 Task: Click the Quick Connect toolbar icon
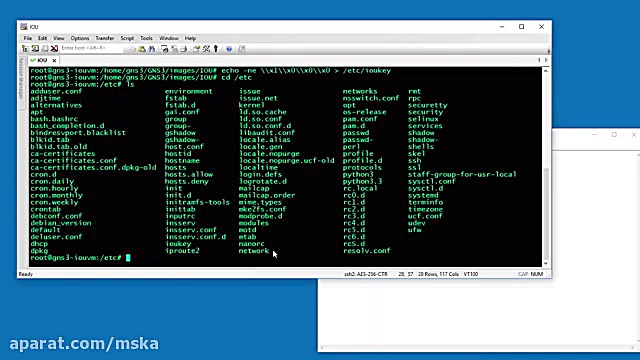pos(35,49)
